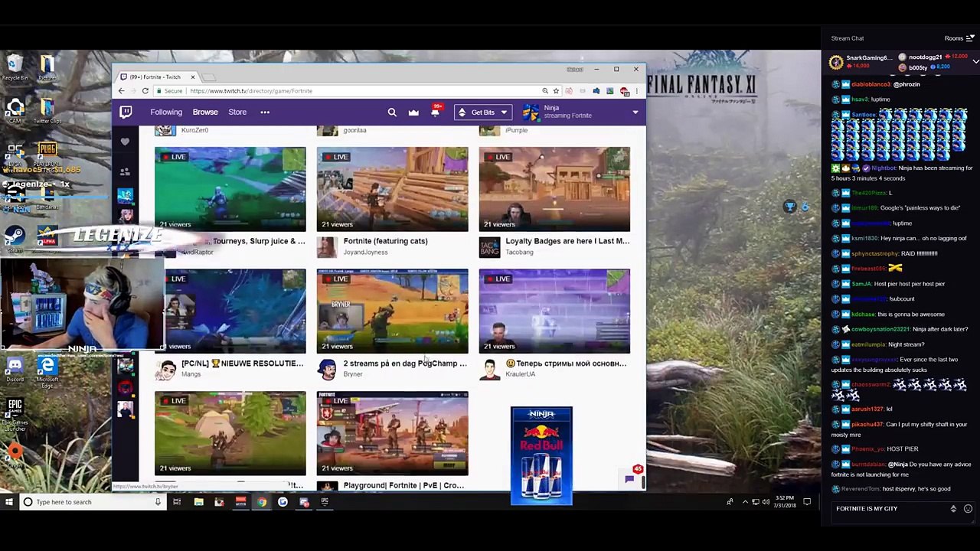Viewport: 980px width, 551px height.
Task: Open the '2 streams på en dag' stream title
Action: [404, 364]
